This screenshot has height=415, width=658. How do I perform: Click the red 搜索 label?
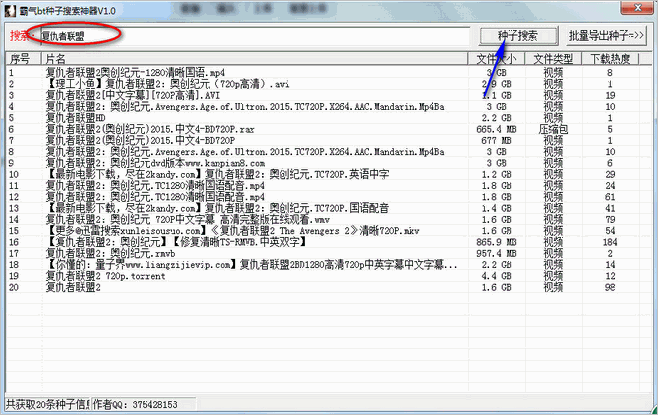pyautogui.click(x=21, y=36)
